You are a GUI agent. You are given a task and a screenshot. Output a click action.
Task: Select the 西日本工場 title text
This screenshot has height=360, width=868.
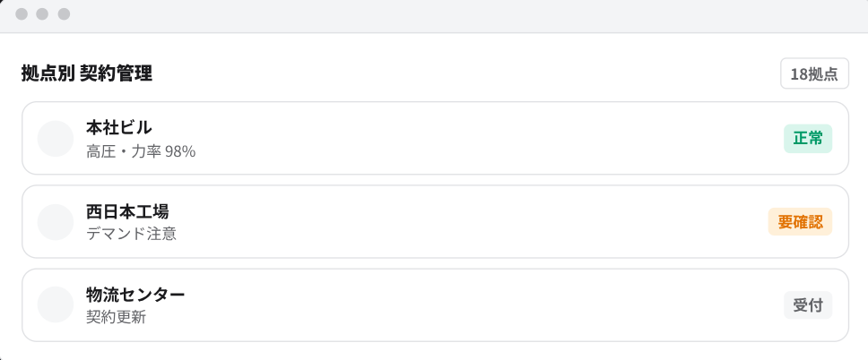point(127,211)
